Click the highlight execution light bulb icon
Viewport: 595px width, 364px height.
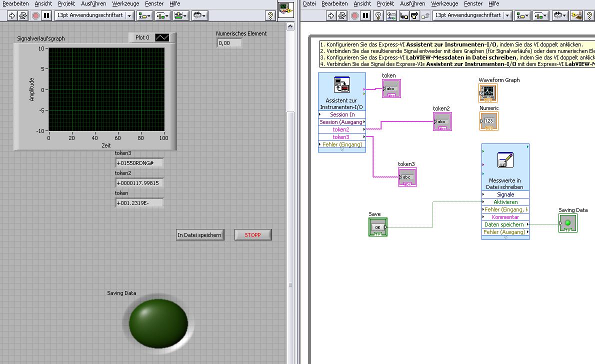coord(378,15)
